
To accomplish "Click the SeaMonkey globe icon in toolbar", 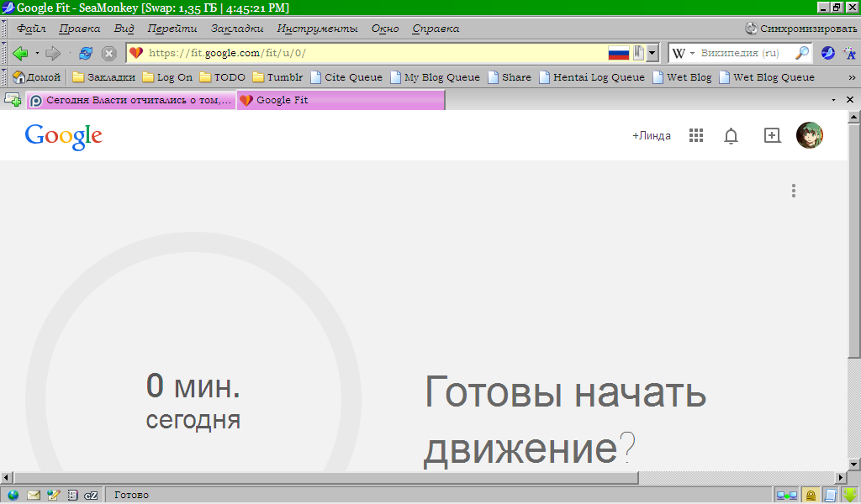I will pyautogui.click(x=827, y=53).
